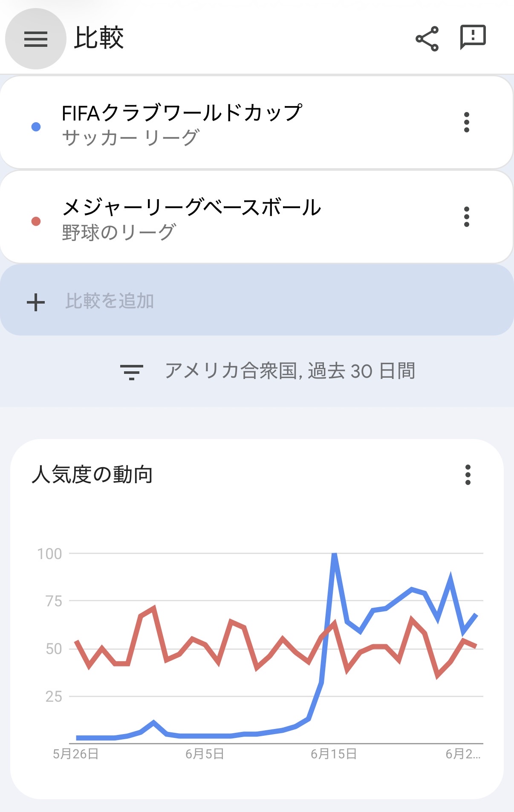Click the 6月15日 date on the chart axis
514x812 pixels.
pos(334,754)
